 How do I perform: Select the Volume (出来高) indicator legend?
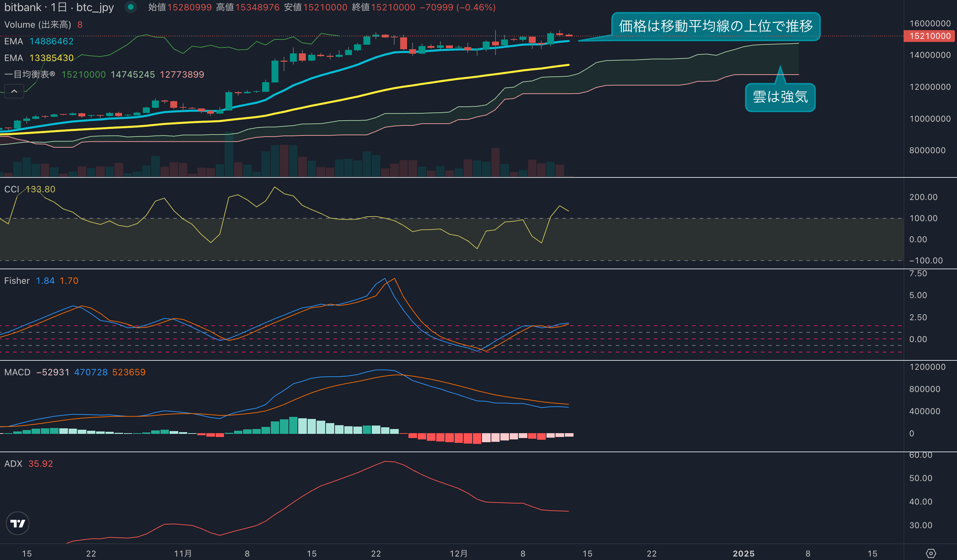37,25
